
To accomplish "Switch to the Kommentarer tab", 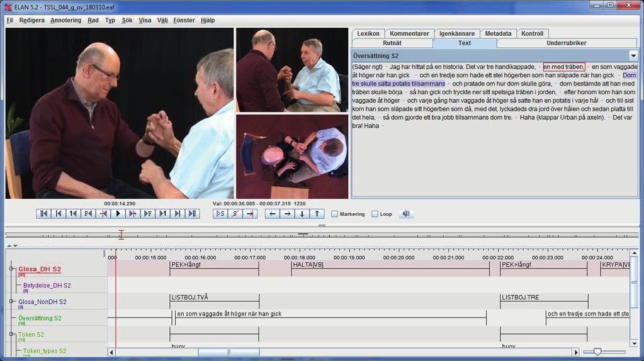I will [x=409, y=33].
